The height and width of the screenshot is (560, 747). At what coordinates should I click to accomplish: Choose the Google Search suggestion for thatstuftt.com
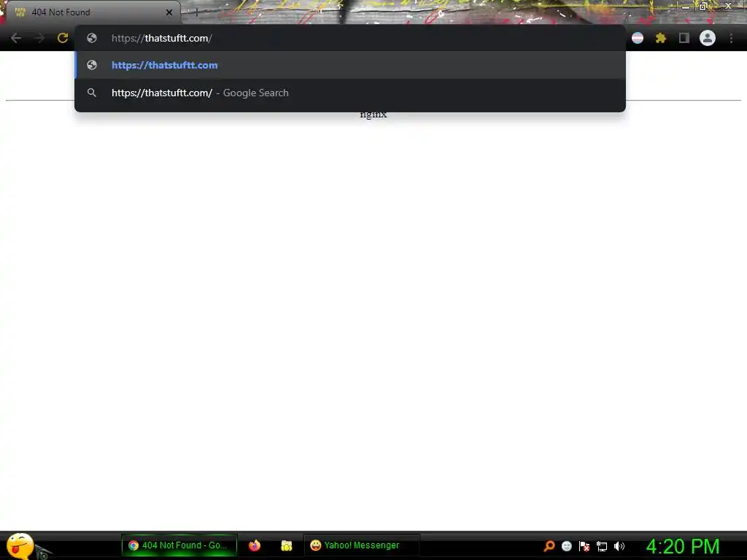point(350,93)
